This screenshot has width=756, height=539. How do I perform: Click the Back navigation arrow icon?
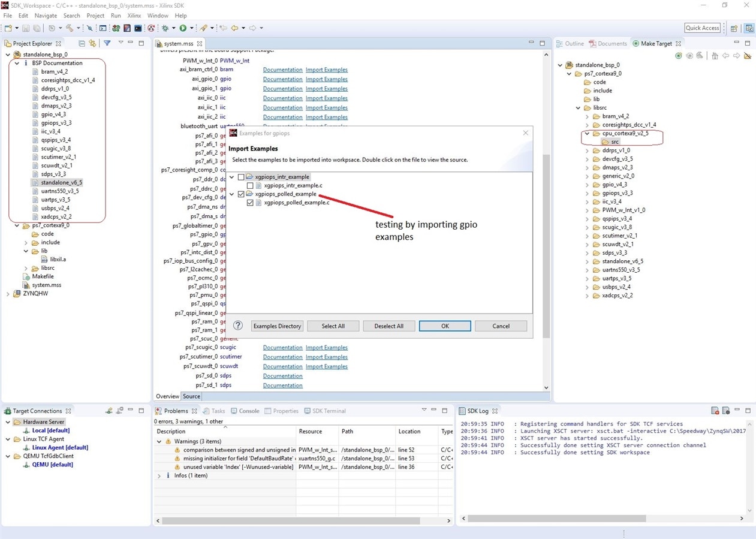coord(234,28)
